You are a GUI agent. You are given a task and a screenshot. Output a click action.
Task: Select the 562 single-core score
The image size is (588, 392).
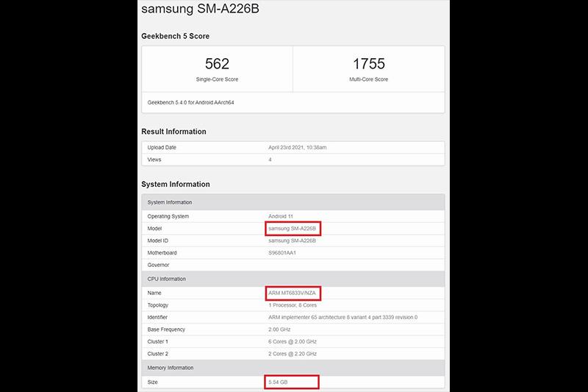click(x=217, y=64)
